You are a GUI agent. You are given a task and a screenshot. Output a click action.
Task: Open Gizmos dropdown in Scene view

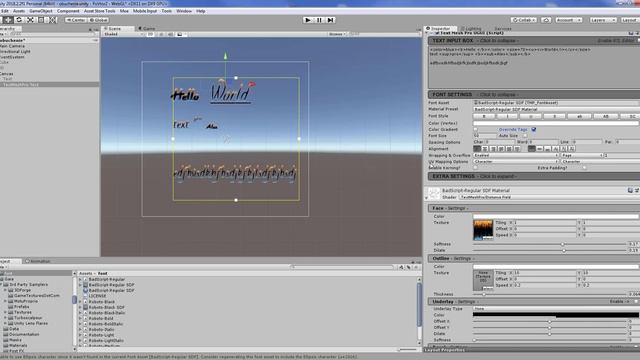[337, 34]
